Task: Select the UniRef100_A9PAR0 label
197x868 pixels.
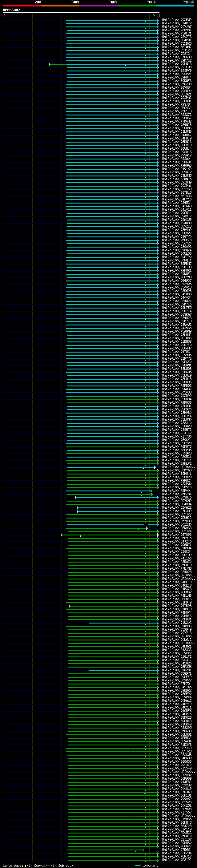Action: (177, 477)
